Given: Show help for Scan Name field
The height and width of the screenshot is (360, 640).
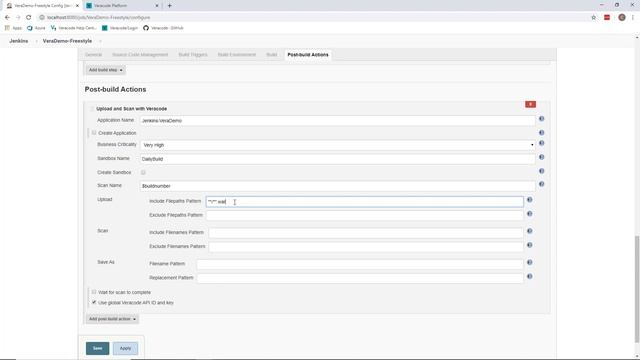Looking at the screenshot, I should click(541, 184).
